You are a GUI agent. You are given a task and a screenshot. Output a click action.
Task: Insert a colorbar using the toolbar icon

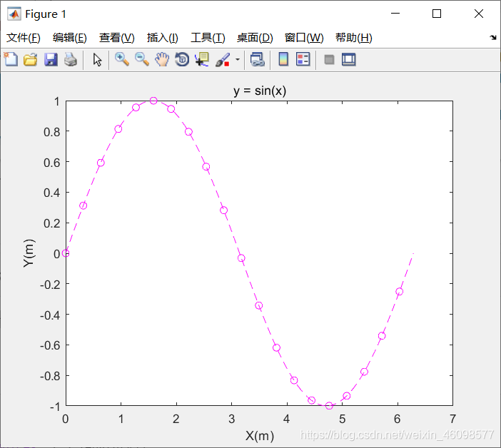tap(283, 59)
